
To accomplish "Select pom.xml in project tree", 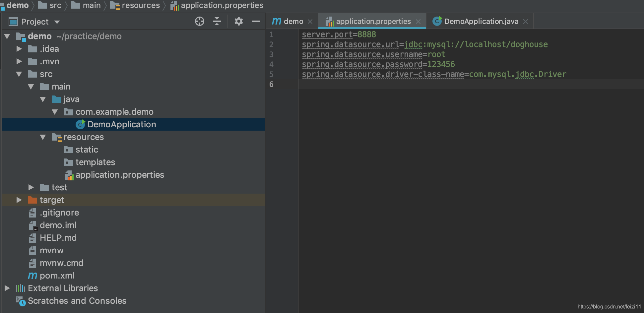I will pyautogui.click(x=57, y=276).
